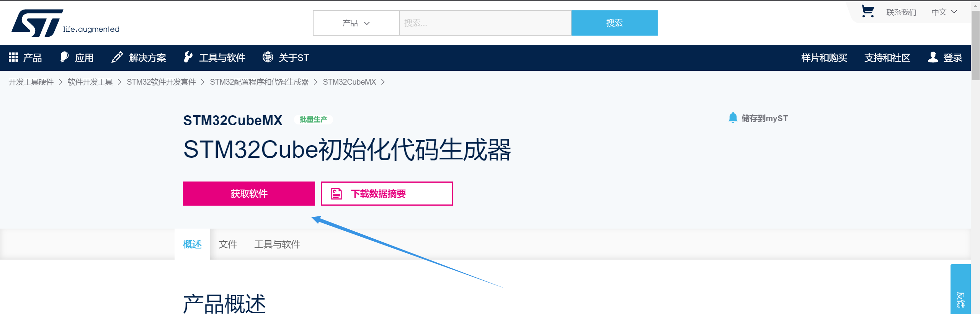Click the 批量生产 status badge

click(313, 119)
